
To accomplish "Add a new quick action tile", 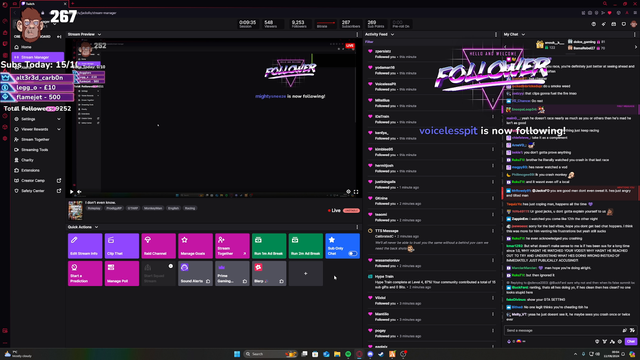I will click(305, 273).
